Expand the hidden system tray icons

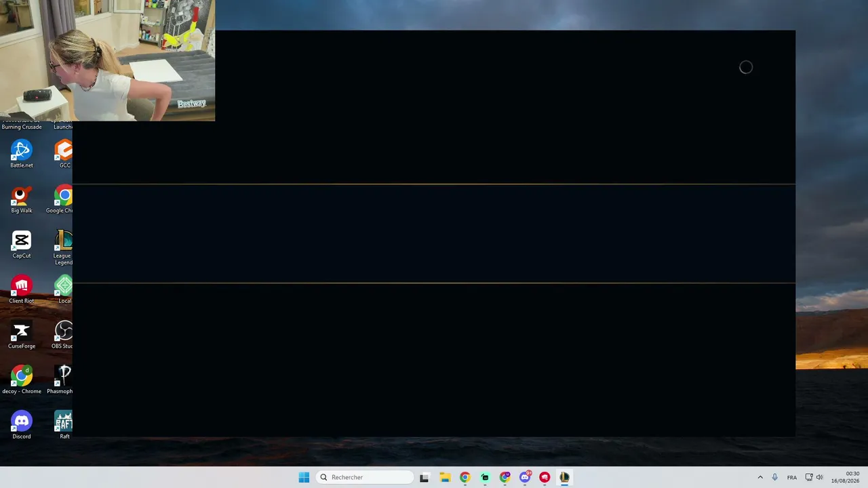pos(760,477)
